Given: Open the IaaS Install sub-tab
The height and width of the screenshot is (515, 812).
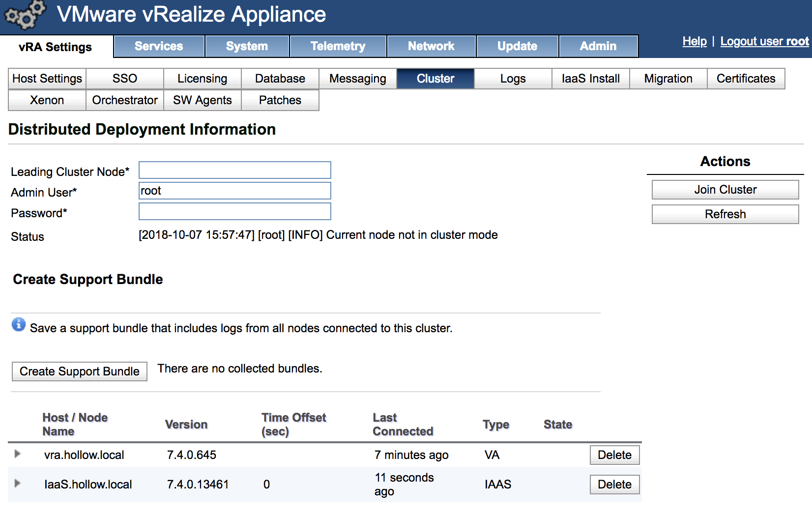Looking at the screenshot, I should 590,79.
